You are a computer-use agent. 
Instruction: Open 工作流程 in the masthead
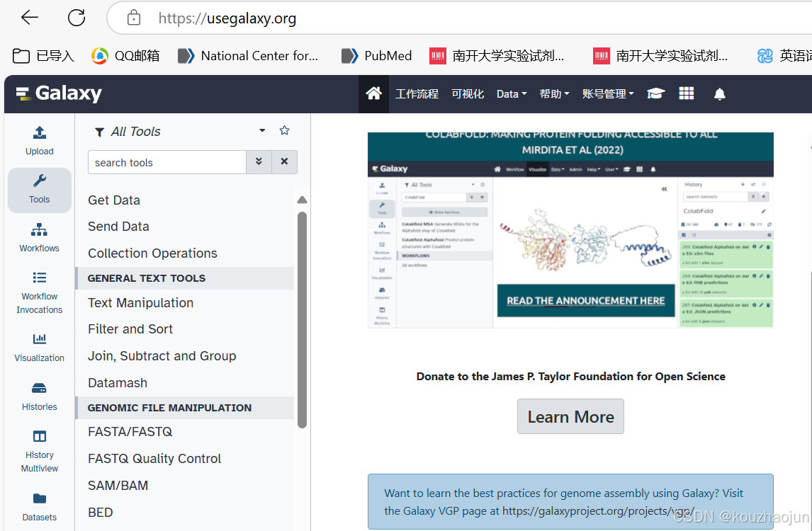pos(417,94)
